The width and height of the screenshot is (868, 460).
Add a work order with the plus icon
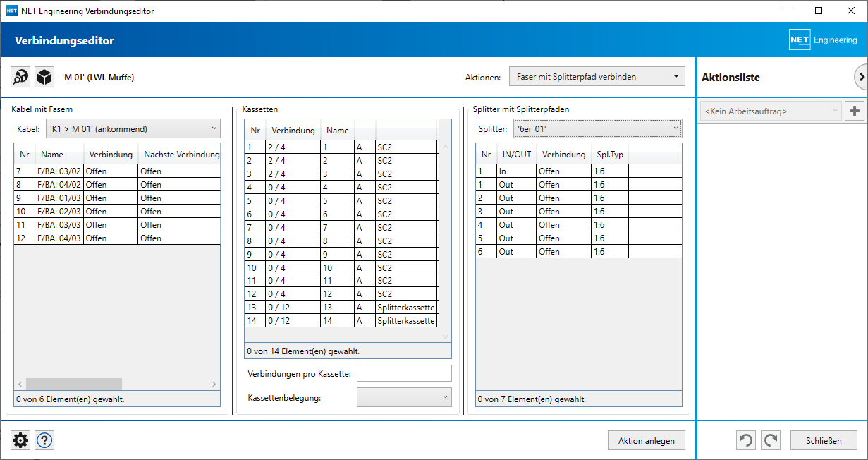(x=855, y=111)
